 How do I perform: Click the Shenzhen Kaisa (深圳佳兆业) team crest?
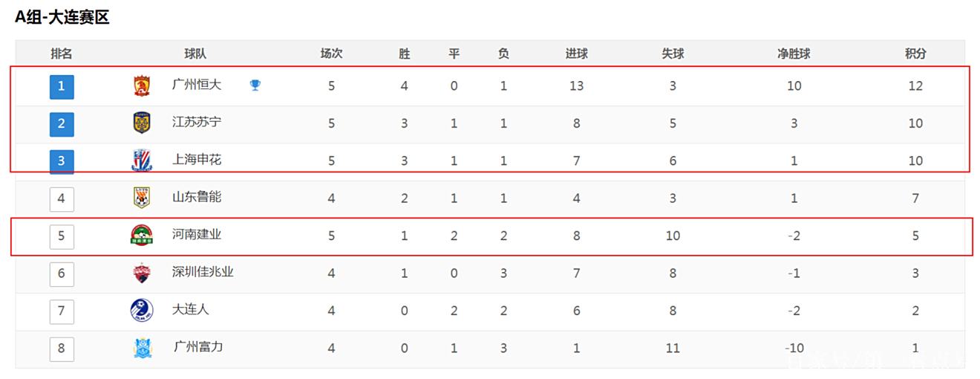[x=142, y=273]
